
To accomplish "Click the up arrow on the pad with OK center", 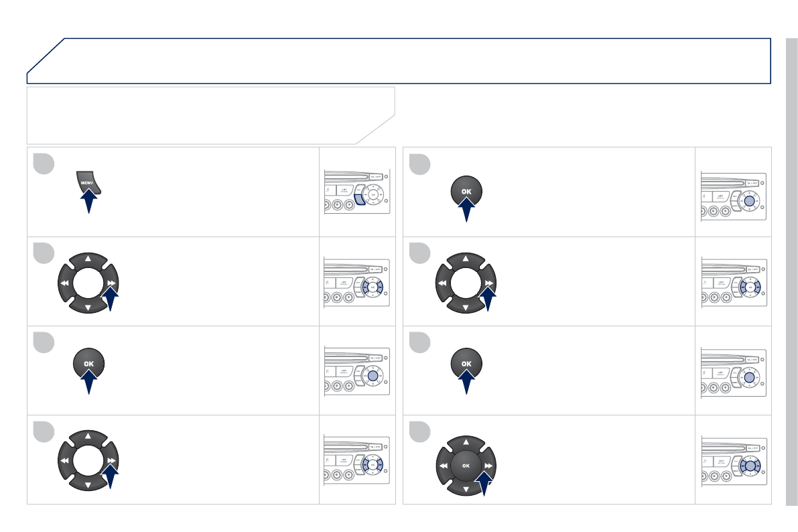I will (x=466, y=442).
